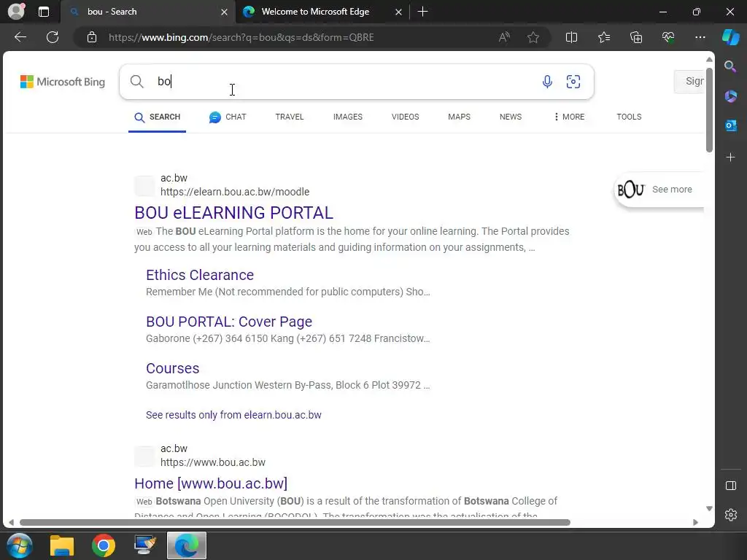Open BOU PORTAL: Cover Page link
This screenshot has height=560, width=747.
tap(228, 322)
